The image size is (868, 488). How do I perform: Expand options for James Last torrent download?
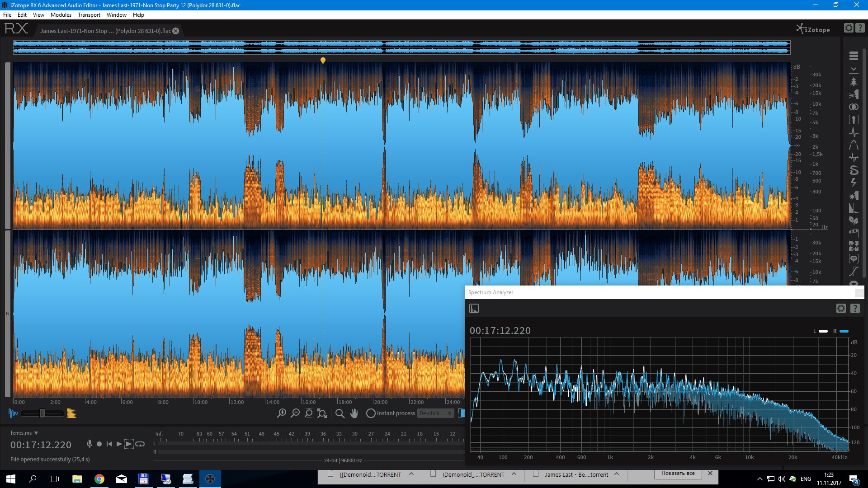[617, 474]
